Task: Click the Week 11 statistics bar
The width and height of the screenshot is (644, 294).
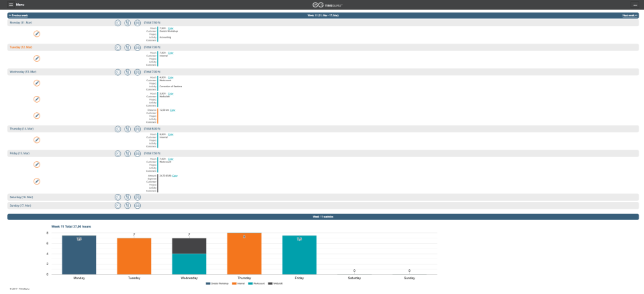Action: coord(323,217)
